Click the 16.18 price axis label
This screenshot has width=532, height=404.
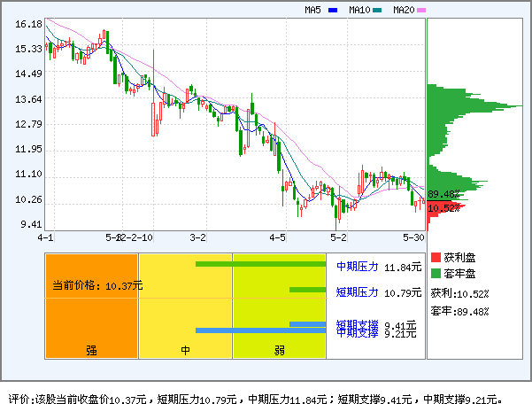28,24
